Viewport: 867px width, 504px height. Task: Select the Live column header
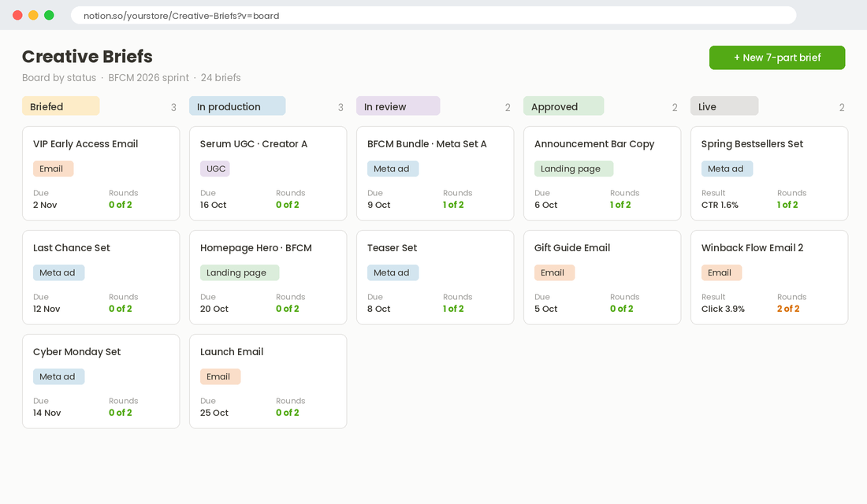[x=724, y=106]
